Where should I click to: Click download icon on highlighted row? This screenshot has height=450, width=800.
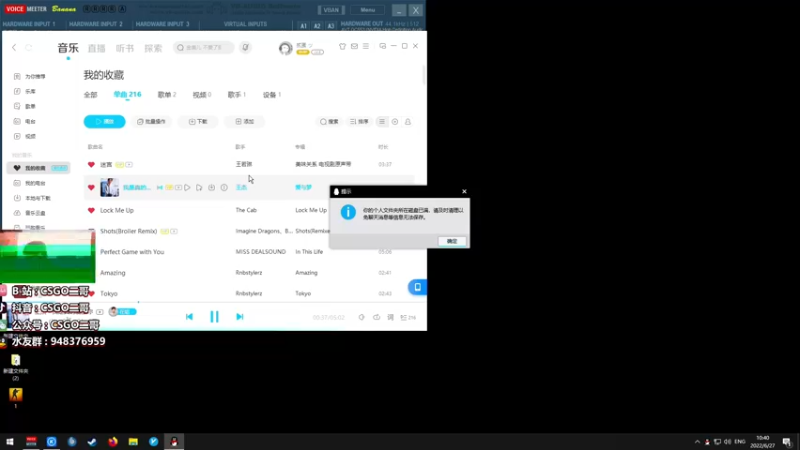(x=211, y=187)
